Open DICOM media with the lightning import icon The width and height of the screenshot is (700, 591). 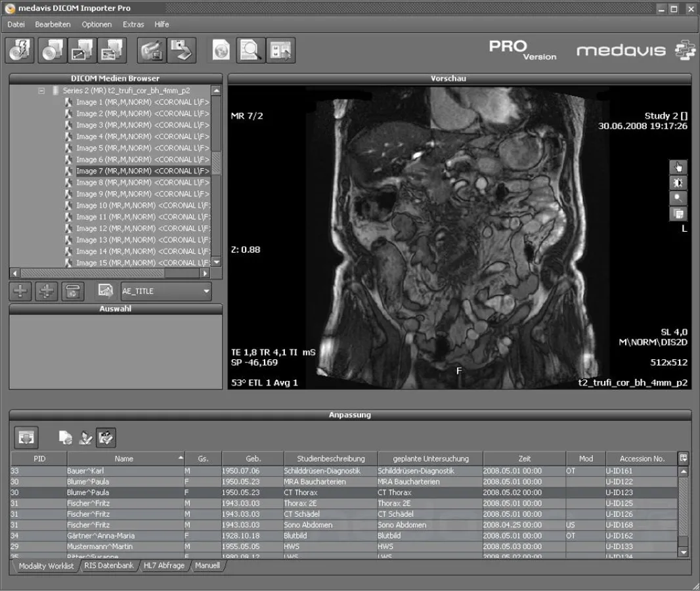click(x=19, y=50)
